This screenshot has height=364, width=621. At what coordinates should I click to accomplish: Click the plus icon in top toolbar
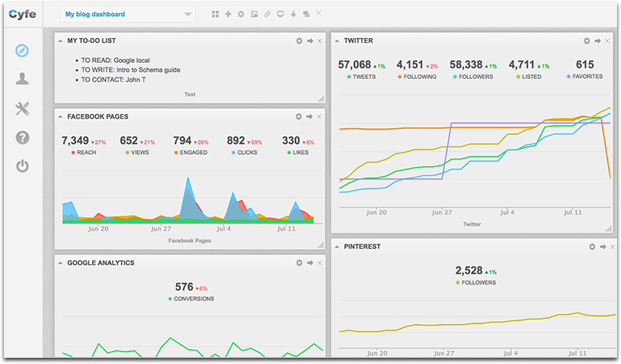tap(228, 15)
